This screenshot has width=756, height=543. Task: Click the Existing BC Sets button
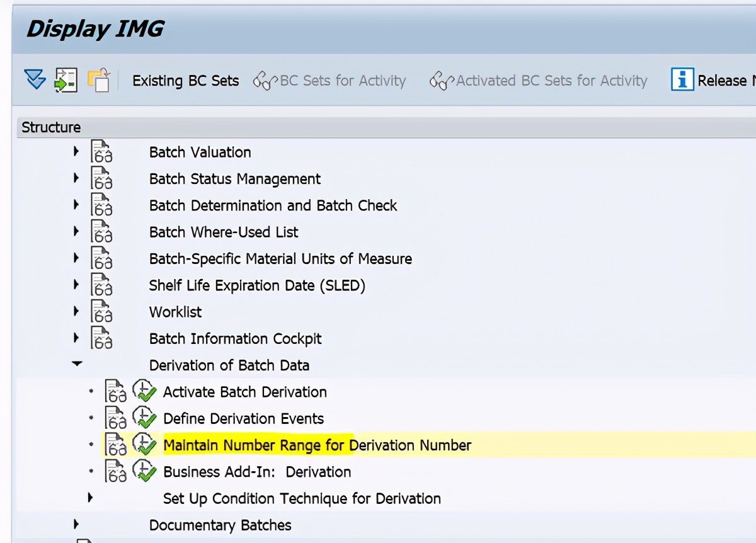pyautogui.click(x=185, y=81)
